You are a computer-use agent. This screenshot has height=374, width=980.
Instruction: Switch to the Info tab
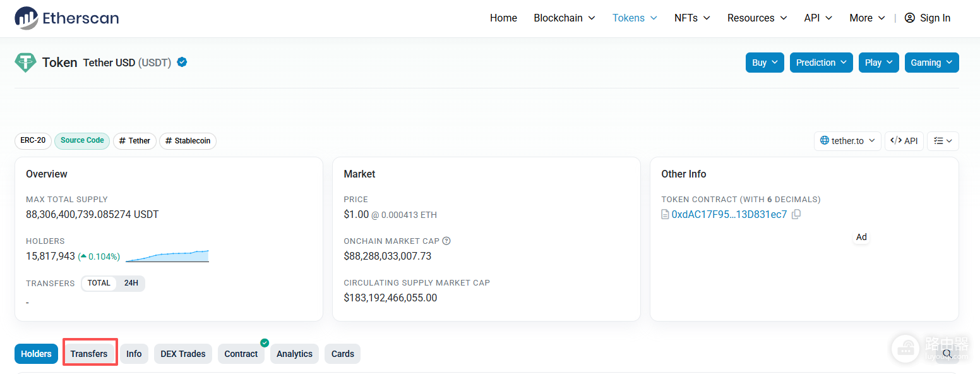click(134, 354)
